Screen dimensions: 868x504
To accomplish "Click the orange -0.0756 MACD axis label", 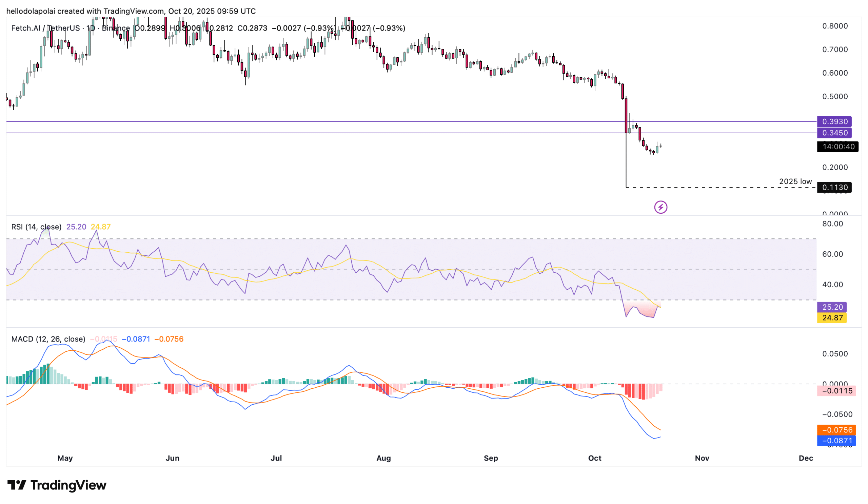I will (x=836, y=430).
